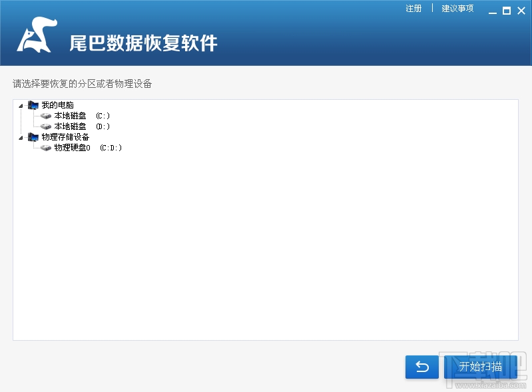Viewport: 532px width, 392px height.
Task: Select the 我的电脑 label
Action: pyautogui.click(x=58, y=105)
